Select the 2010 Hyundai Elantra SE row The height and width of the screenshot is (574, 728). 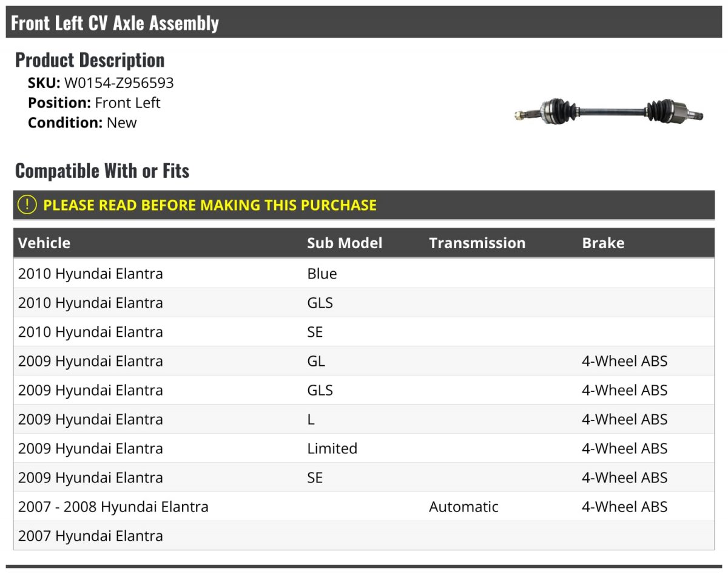364,332
